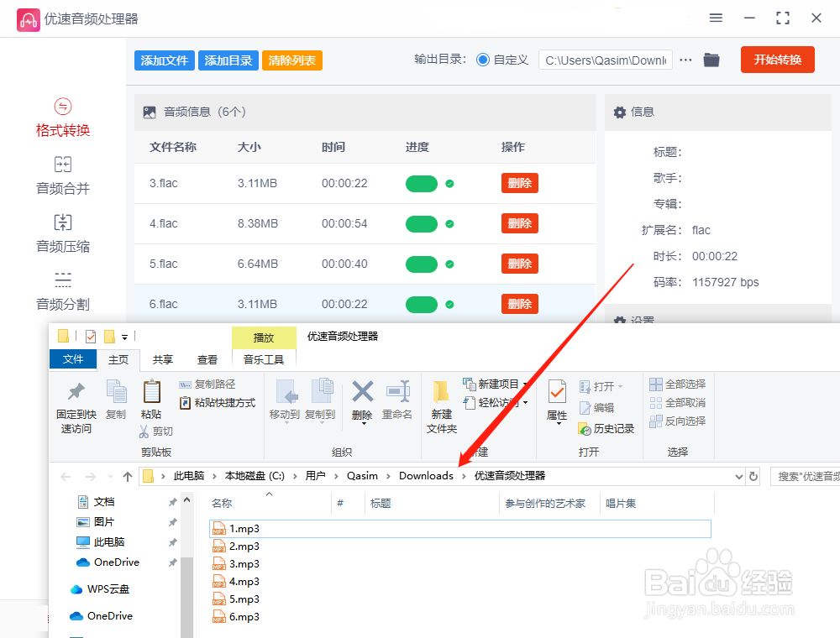The width and height of the screenshot is (840, 638).
Task: Open the output folder icon
Action: coord(711,60)
